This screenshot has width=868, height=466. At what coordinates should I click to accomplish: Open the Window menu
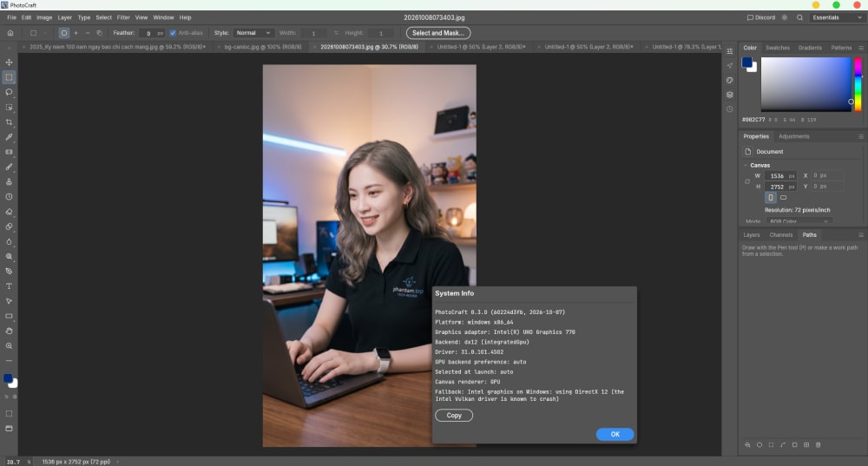click(163, 17)
